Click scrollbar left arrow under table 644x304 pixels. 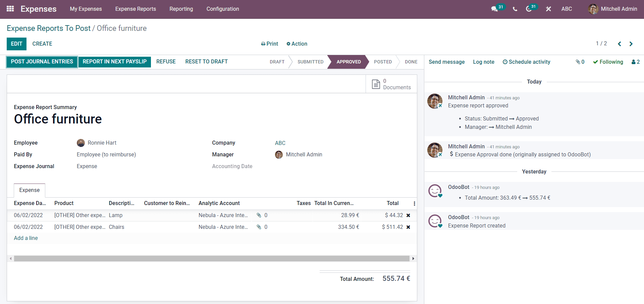coord(11,259)
